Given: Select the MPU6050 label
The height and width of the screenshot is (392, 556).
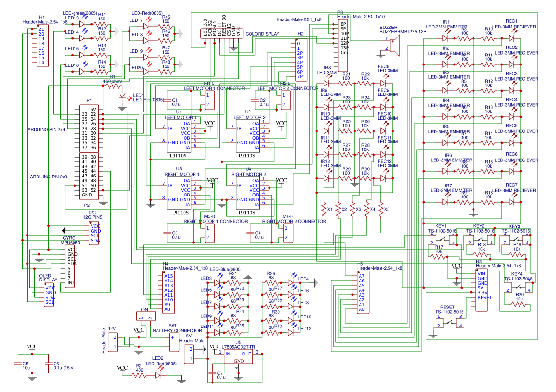Looking at the screenshot, I should pos(70,243).
